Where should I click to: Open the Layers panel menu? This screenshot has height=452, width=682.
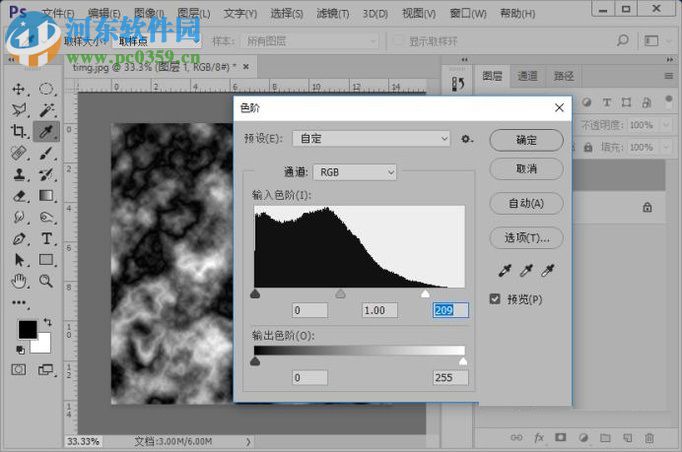669,76
